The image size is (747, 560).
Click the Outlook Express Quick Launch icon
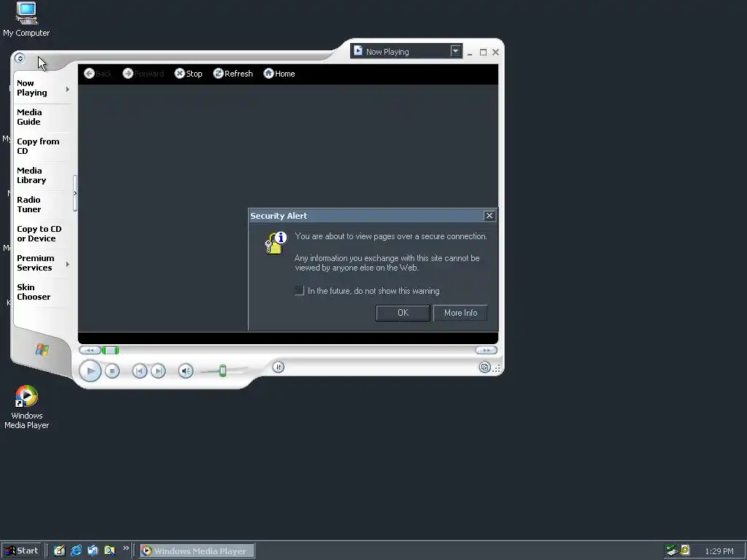tap(93, 551)
